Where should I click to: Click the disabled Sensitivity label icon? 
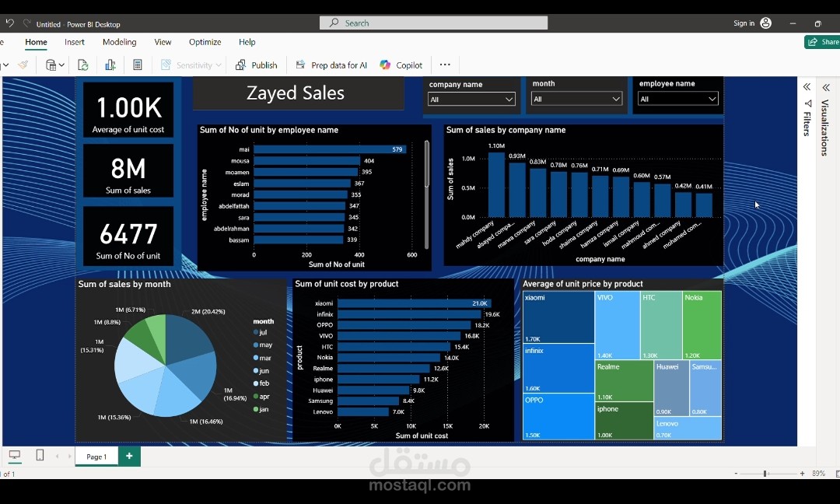pos(166,65)
